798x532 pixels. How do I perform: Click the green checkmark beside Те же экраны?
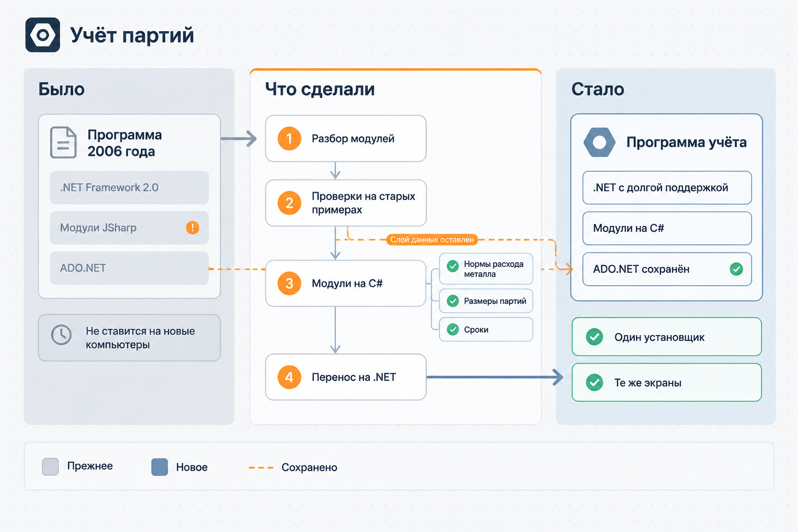[594, 382]
